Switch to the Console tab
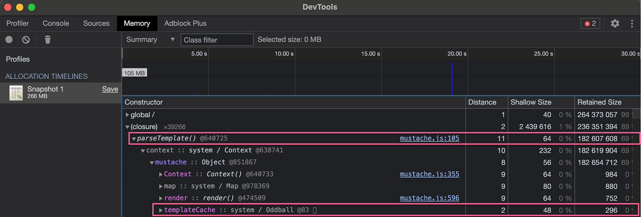644x217 pixels. pos(56,24)
